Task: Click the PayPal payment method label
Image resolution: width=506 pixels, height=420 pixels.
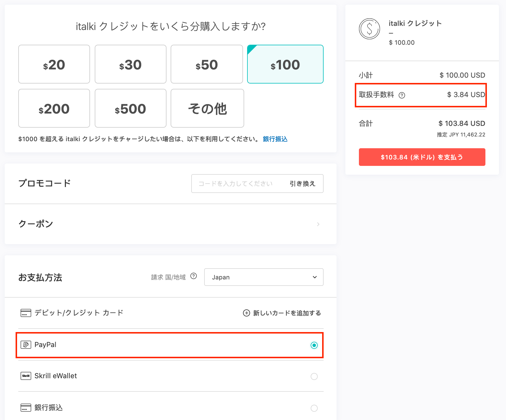Action: point(45,345)
